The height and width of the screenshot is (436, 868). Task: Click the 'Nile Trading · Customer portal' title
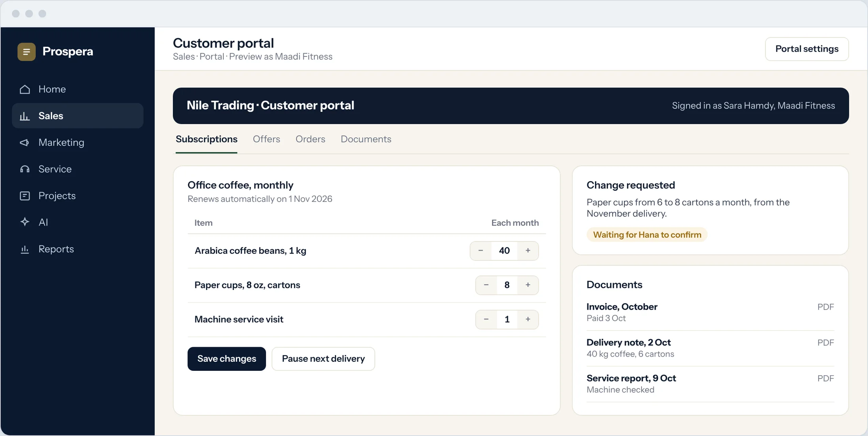coord(270,105)
